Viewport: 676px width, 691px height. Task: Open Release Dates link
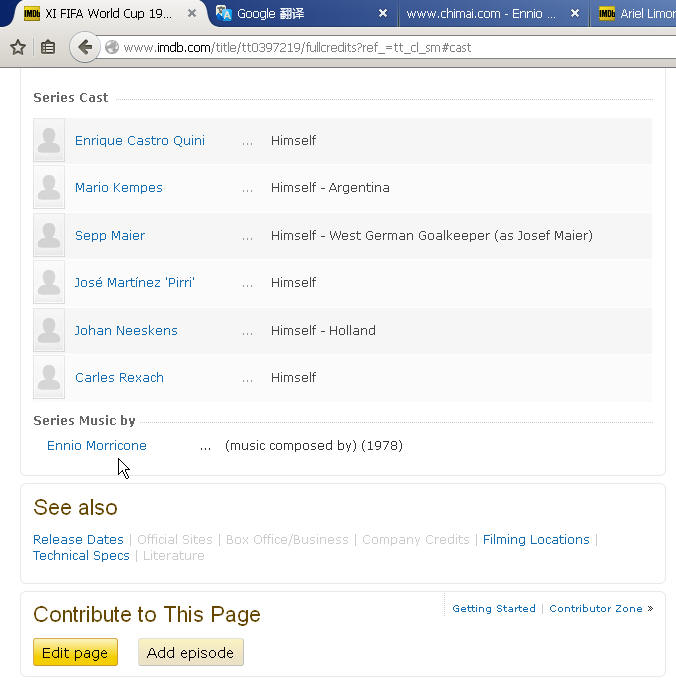(78, 539)
